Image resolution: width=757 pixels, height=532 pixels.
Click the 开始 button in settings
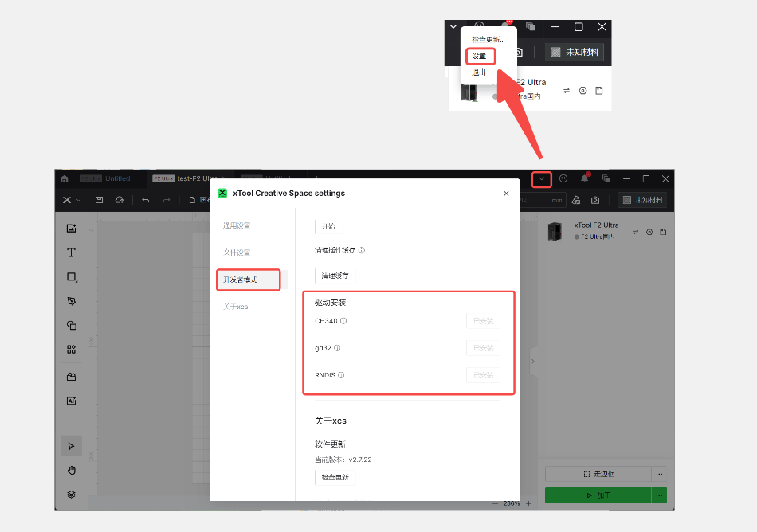point(328,226)
